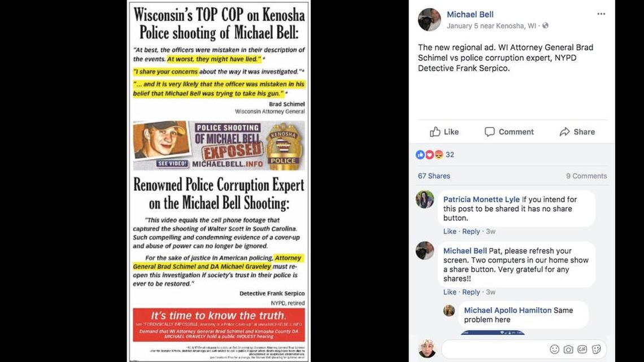Attach a photo using the camera icon

568,349
